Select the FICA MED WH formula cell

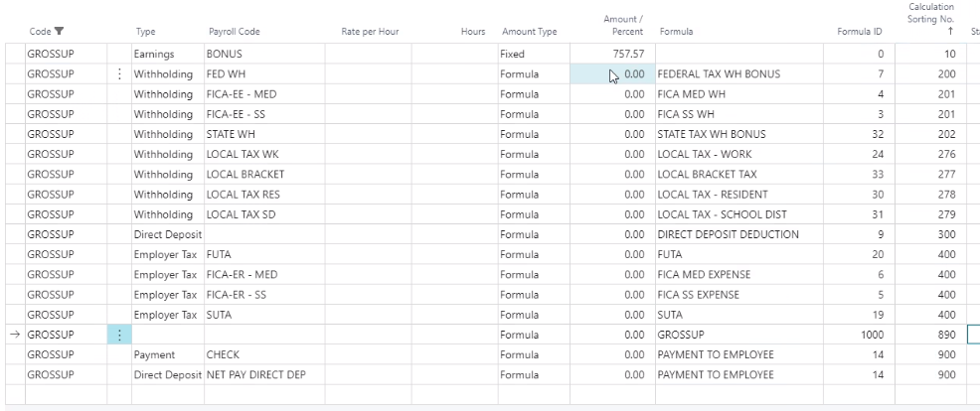click(x=738, y=94)
